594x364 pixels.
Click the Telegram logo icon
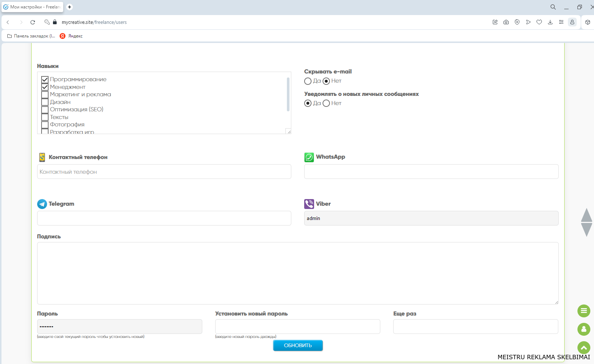pos(42,204)
